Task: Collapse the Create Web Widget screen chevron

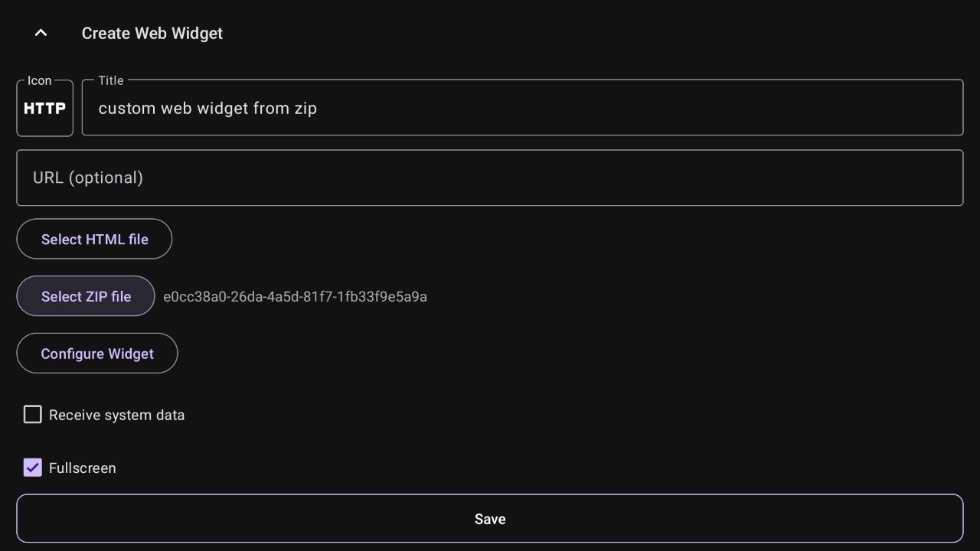Action: pos(41,33)
